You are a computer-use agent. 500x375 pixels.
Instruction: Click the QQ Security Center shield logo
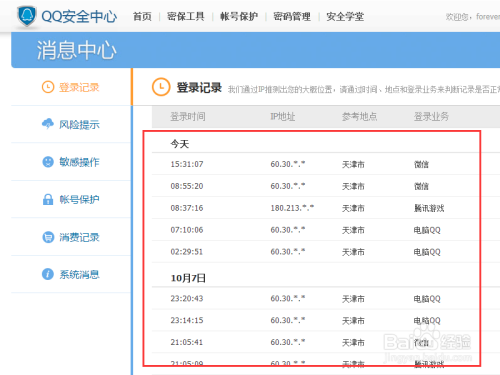pos(27,16)
